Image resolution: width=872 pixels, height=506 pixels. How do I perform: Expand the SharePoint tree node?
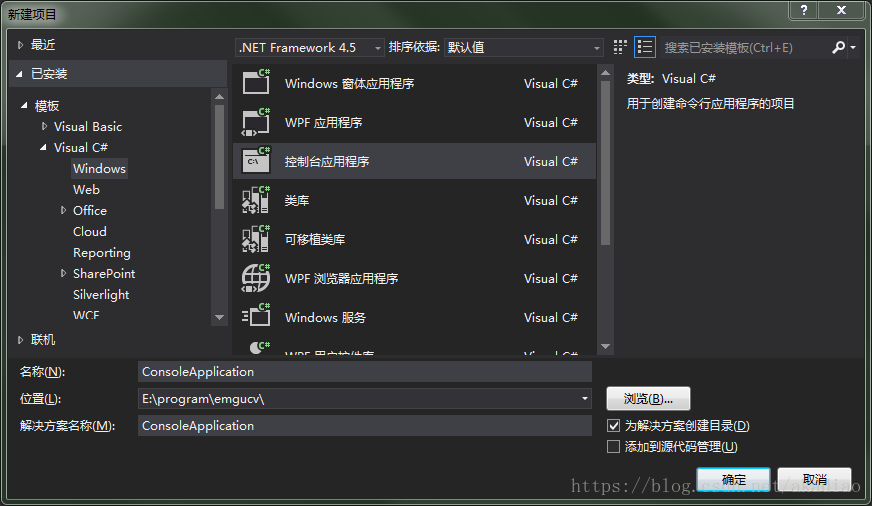pyautogui.click(x=63, y=273)
